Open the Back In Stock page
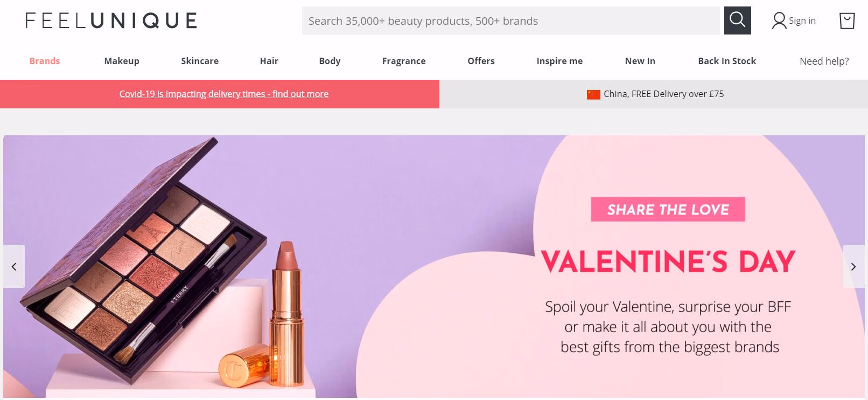The height and width of the screenshot is (400, 868). point(727,61)
